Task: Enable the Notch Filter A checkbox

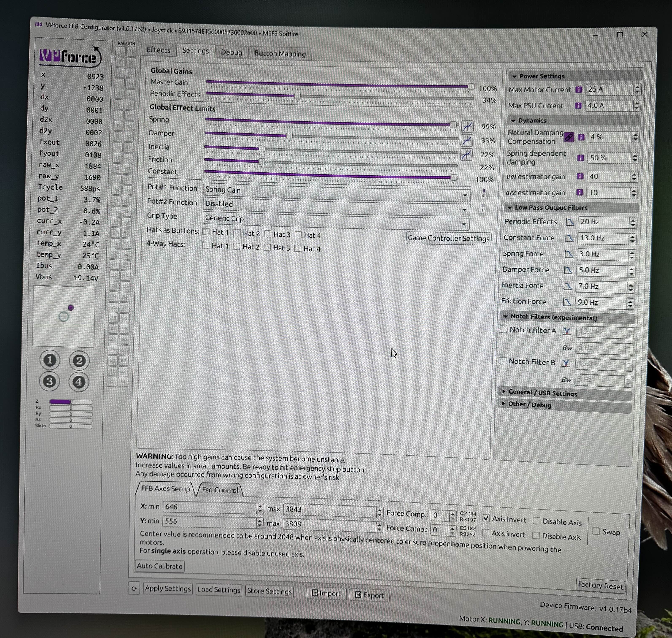Action: click(504, 329)
